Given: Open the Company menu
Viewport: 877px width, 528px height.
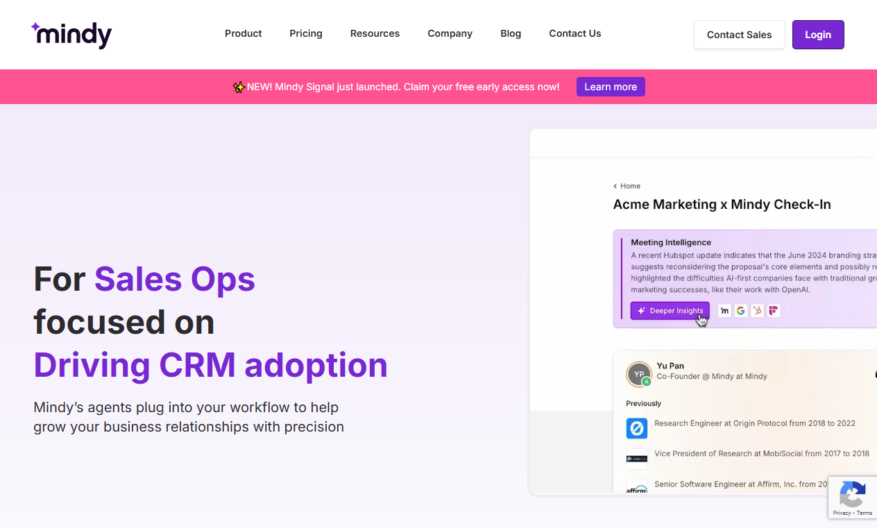Looking at the screenshot, I should 450,34.
